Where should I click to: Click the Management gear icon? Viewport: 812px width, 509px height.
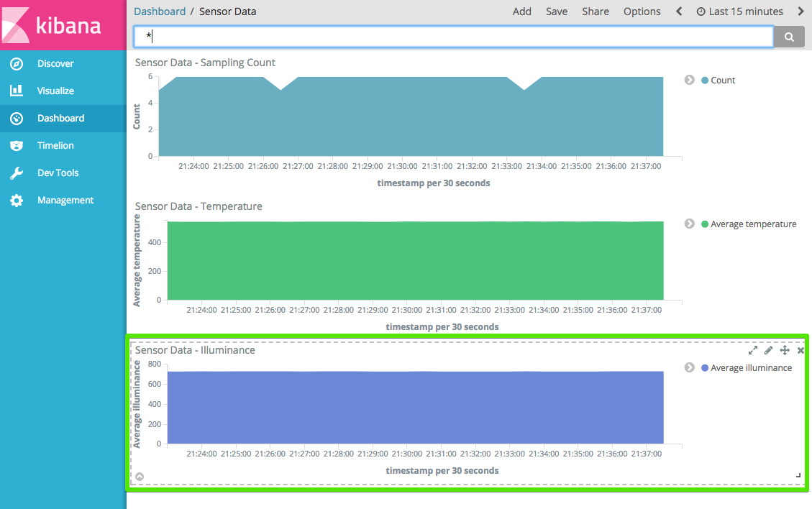17,201
